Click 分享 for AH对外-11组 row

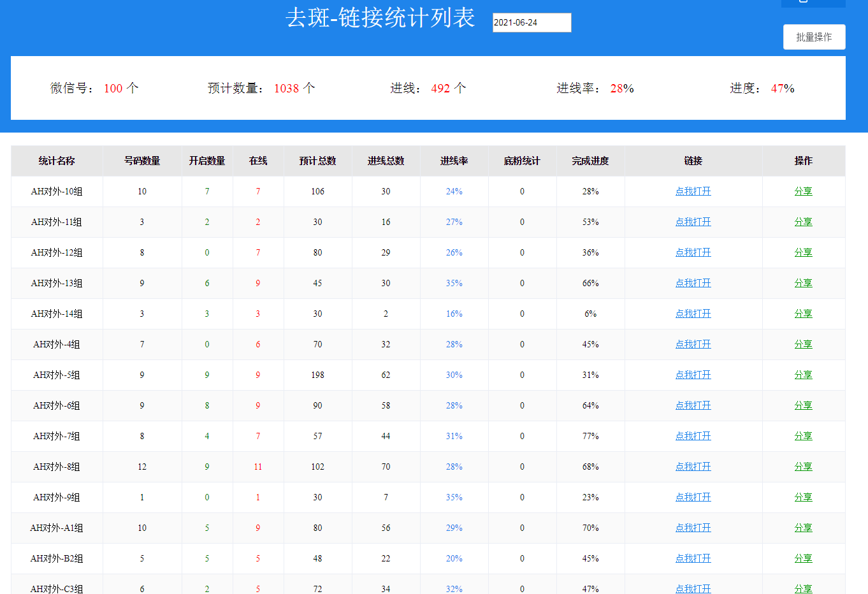click(803, 222)
